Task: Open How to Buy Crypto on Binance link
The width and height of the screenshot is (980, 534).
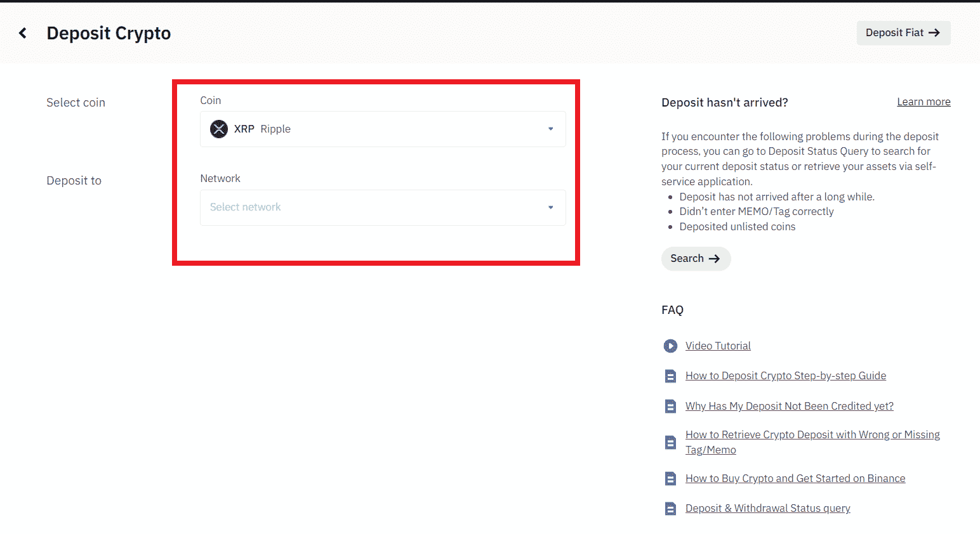Action: click(795, 478)
